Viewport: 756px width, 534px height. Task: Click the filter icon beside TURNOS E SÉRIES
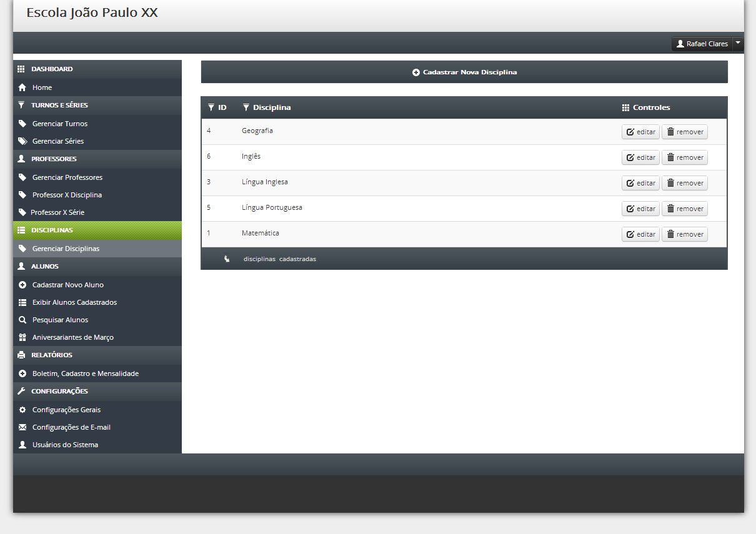point(21,105)
